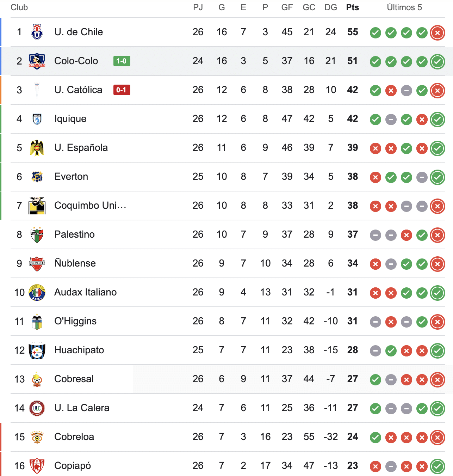Screen dimensions: 453x476
Task: Select the Ñublense table row name
Action: point(75,263)
